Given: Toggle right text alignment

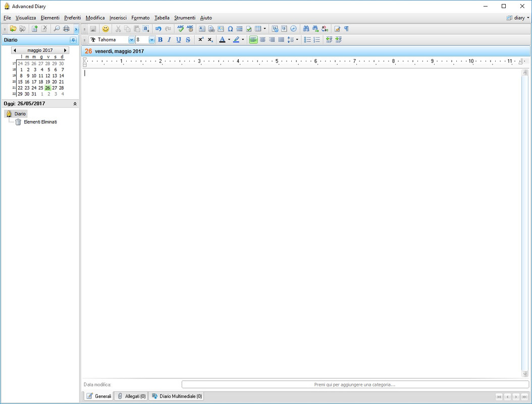Looking at the screenshot, I should tap(272, 40).
